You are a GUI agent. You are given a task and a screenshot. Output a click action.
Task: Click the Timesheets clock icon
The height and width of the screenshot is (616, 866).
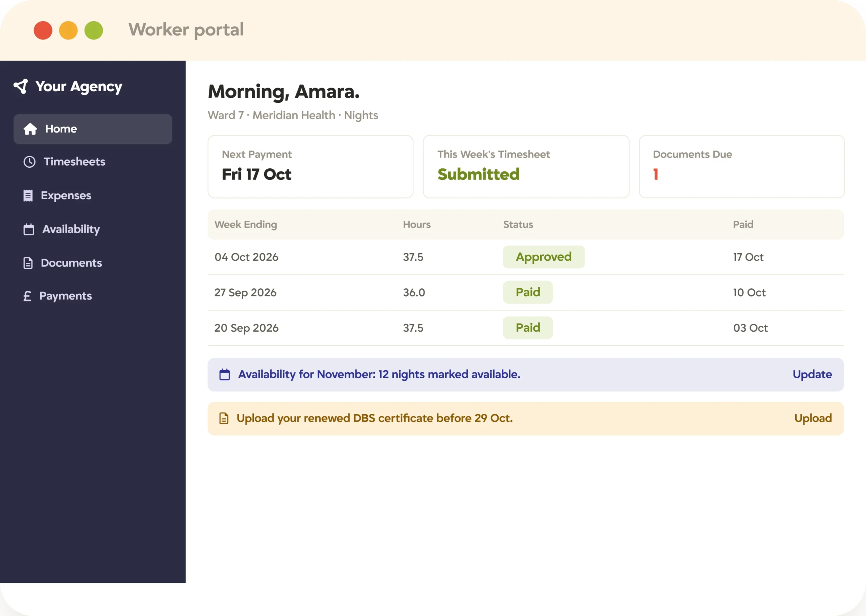[29, 162]
